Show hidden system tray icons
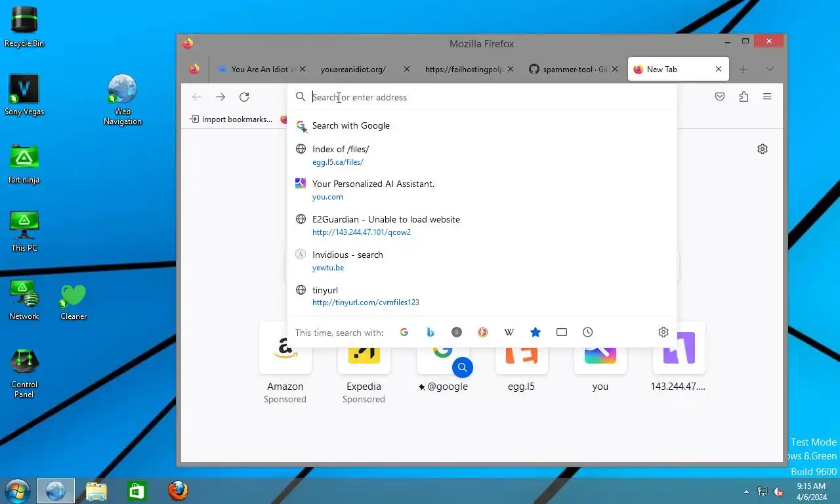This screenshot has height=504, width=840. (x=746, y=492)
